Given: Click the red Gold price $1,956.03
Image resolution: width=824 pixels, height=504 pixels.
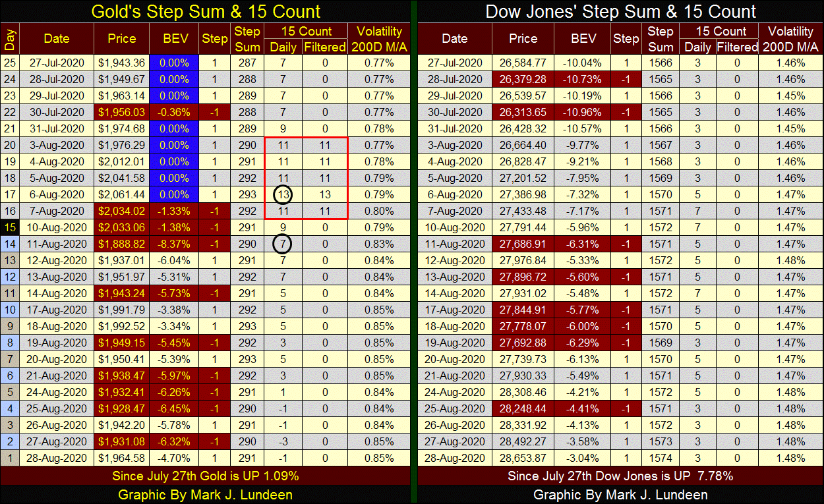Looking at the screenshot, I should [122, 113].
